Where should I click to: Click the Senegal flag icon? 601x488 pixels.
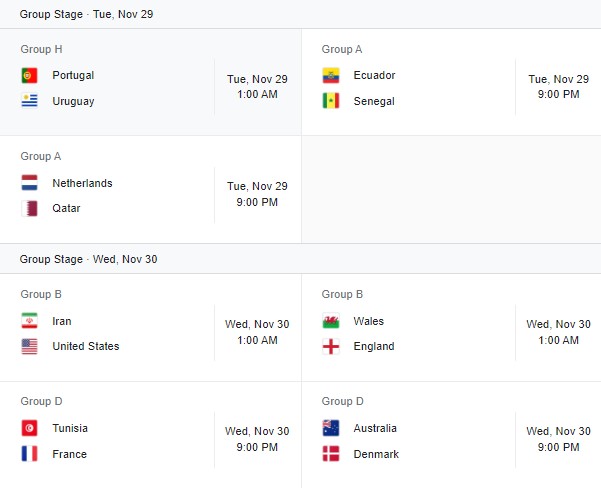point(331,101)
